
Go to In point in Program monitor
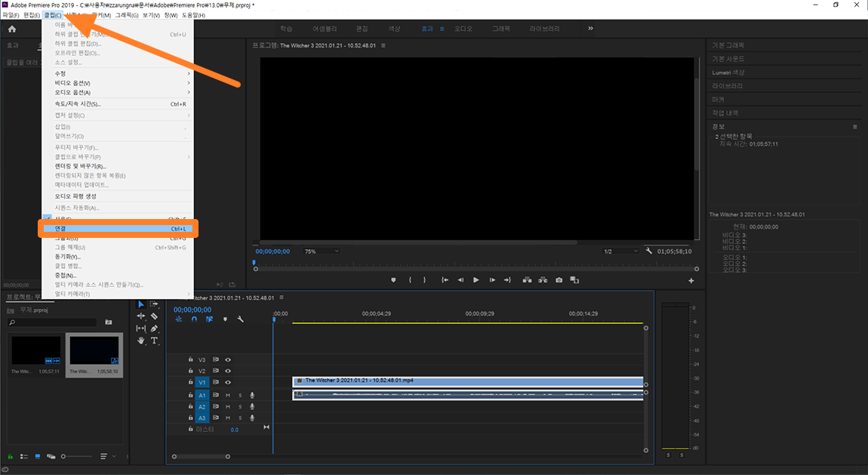click(x=445, y=280)
